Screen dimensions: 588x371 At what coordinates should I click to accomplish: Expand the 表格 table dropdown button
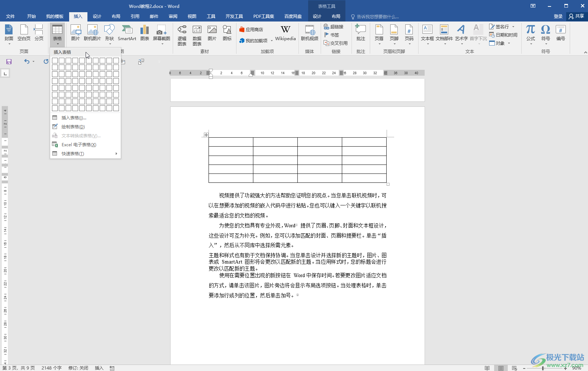coord(57,35)
